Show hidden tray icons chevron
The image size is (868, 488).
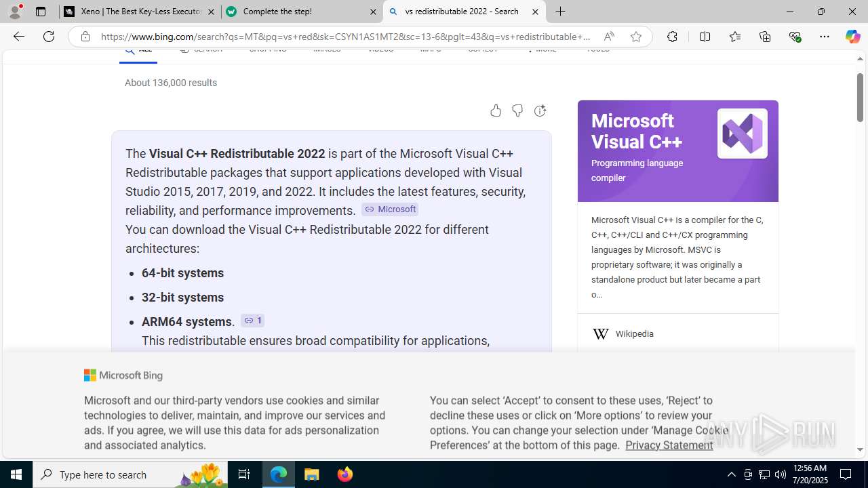tap(731, 474)
